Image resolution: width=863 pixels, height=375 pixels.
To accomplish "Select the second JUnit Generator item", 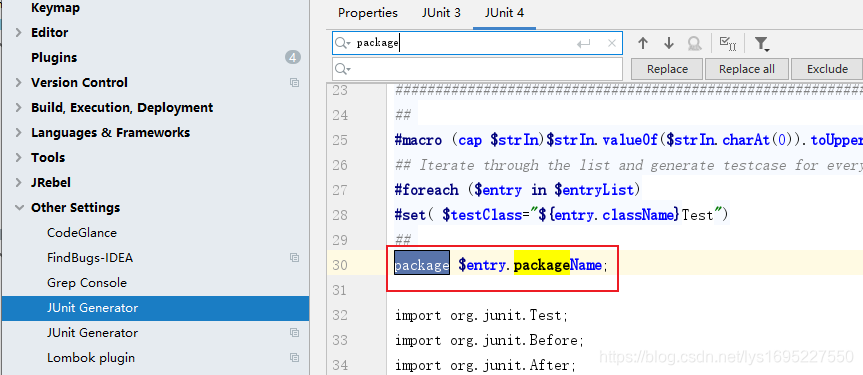I will tap(92, 333).
